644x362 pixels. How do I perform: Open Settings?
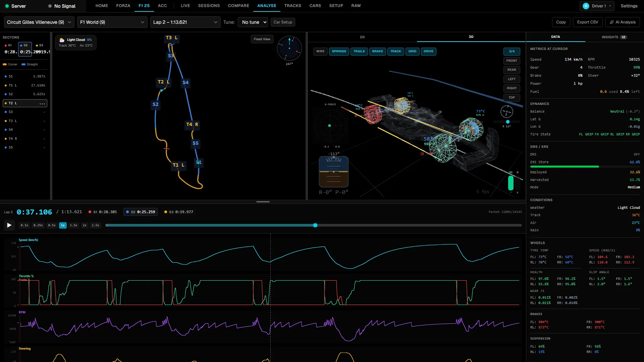pyautogui.click(x=629, y=6)
